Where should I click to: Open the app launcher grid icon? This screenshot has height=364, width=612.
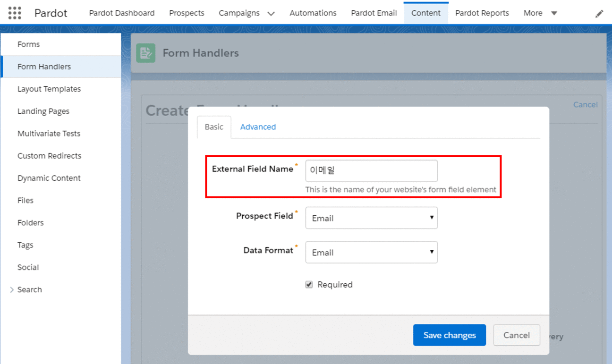pyautogui.click(x=15, y=13)
